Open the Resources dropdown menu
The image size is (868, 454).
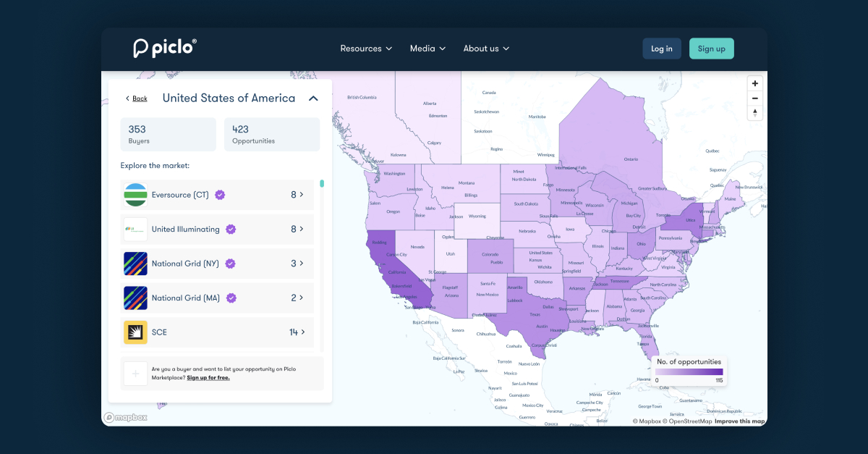tap(366, 49)
